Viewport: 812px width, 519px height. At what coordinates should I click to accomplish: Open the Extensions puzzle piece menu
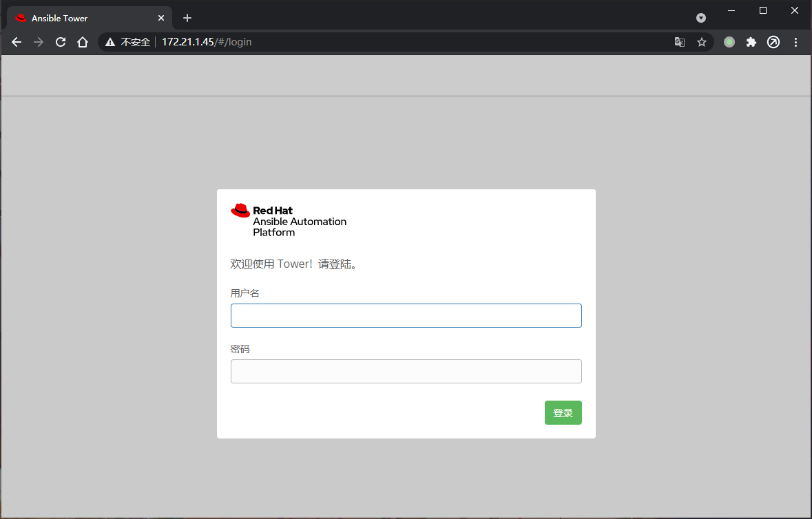point(751,42)
